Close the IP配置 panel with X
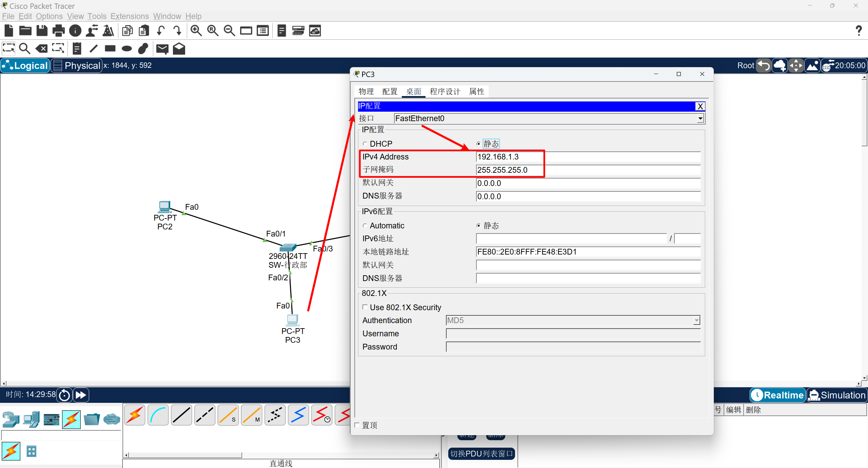The width and height of the screenshot is (868, 468). click(700, 106)
